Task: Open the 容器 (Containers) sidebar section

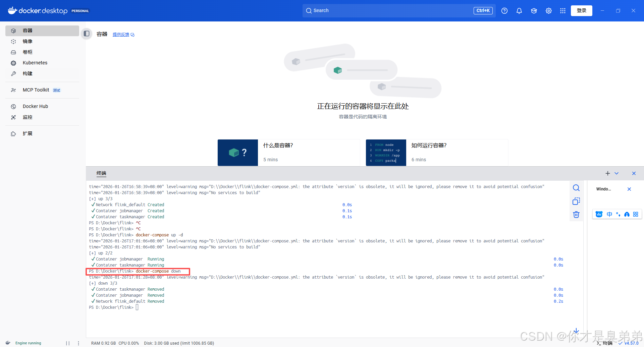Action: [x=42, y=31]
